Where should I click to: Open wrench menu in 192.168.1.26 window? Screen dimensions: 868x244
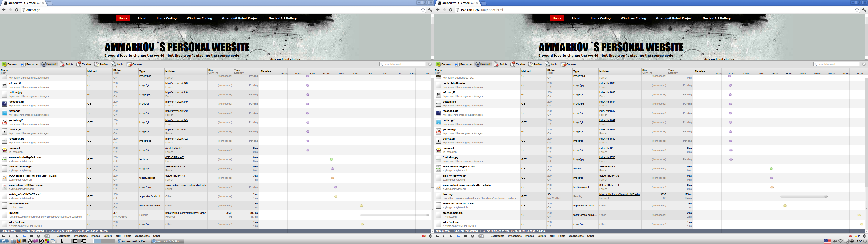pos(864,10)
